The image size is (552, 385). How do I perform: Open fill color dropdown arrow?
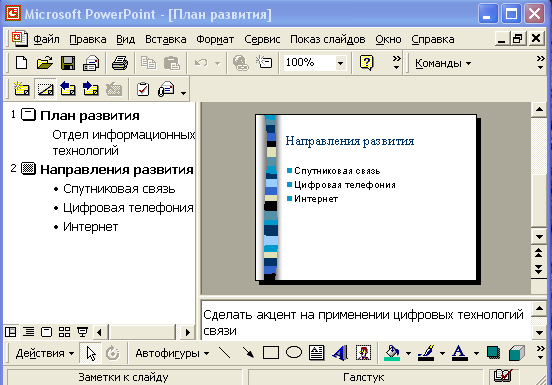coord(409,353)
